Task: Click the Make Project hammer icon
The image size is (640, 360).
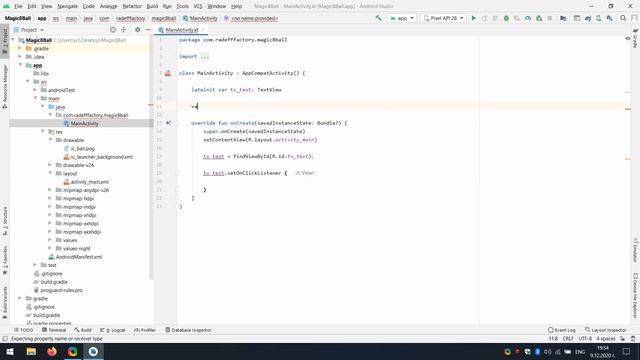Action: [378, 18]
